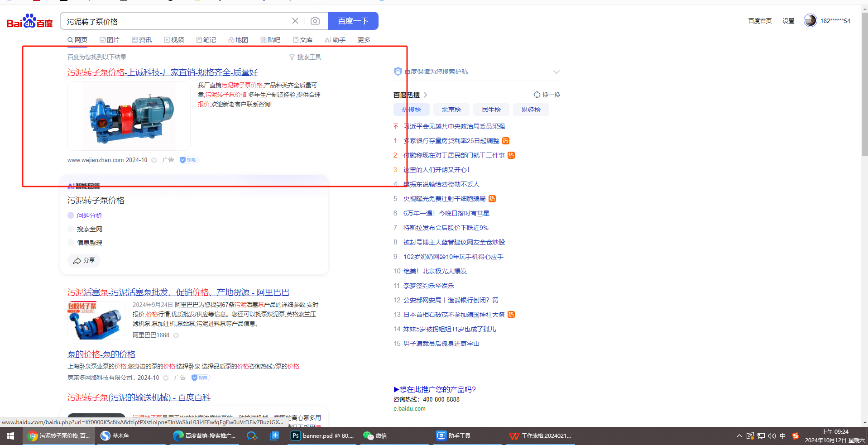Click the Windows Start button

click(10, 436)
